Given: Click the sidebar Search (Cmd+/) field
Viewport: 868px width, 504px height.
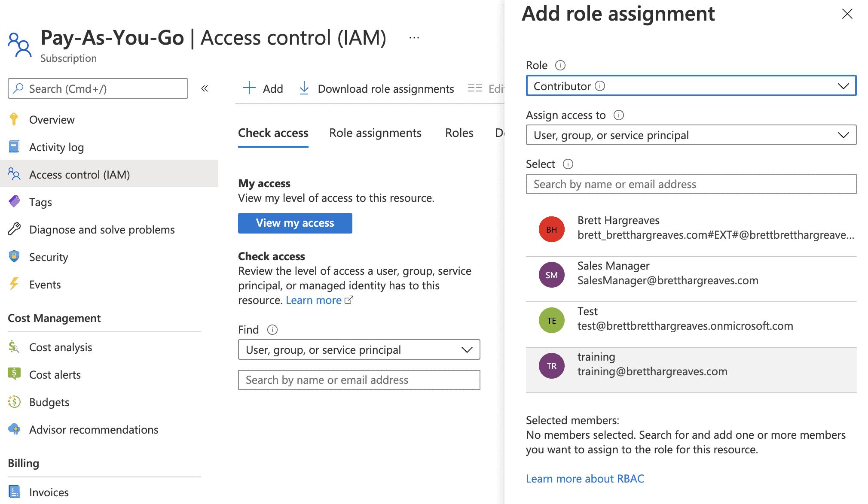Looking at the screenshot, I should coord(98,88).
